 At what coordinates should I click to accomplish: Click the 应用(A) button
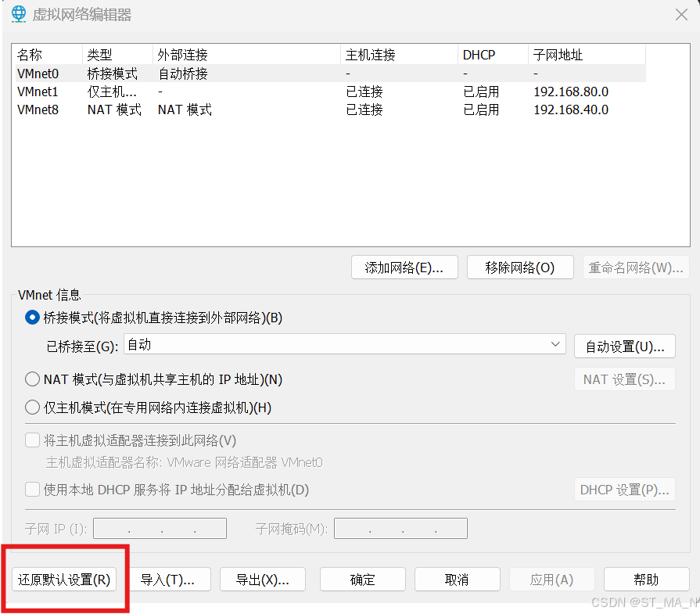point(551,579)
